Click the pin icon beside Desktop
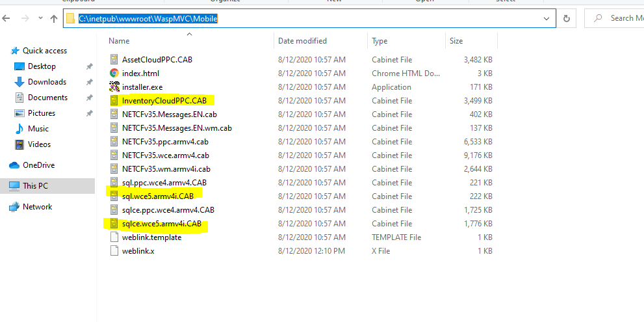Image resolution: width=644 pixels, height=322 pixels. (89, 66)
